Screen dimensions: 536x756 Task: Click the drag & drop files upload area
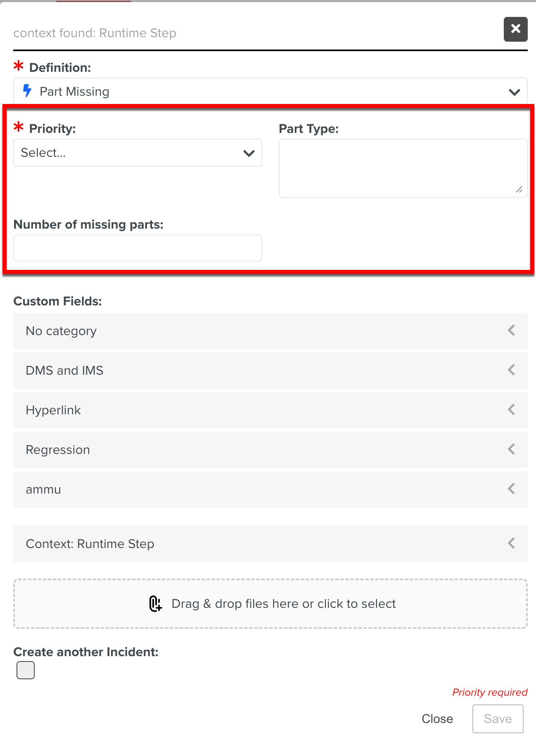point(270,604)
